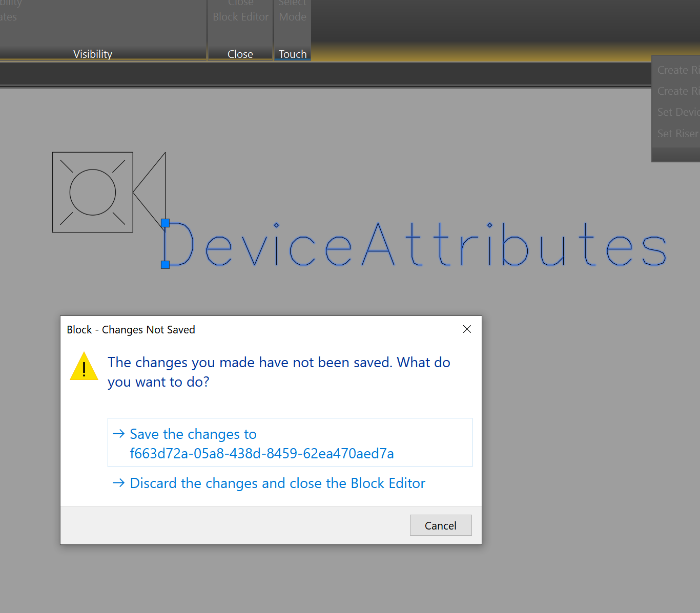700x613 pixels.
Task: Click the lower blue grip square
Action: 165,264
